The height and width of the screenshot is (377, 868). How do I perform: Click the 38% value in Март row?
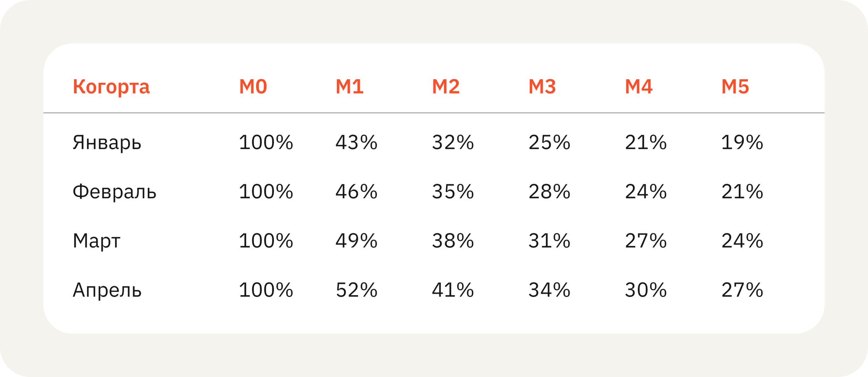pyautogui.click(x=453, y=241)
